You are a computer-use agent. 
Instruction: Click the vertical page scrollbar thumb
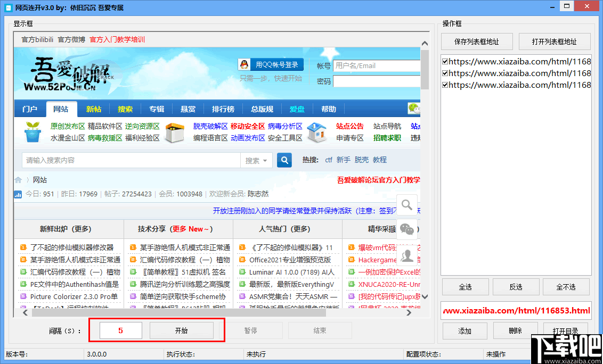point(425,69)
